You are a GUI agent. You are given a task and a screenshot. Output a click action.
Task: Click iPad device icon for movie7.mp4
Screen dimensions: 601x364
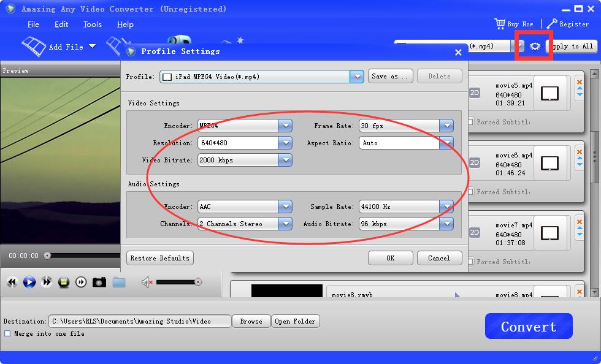click(x=549, y=233)
